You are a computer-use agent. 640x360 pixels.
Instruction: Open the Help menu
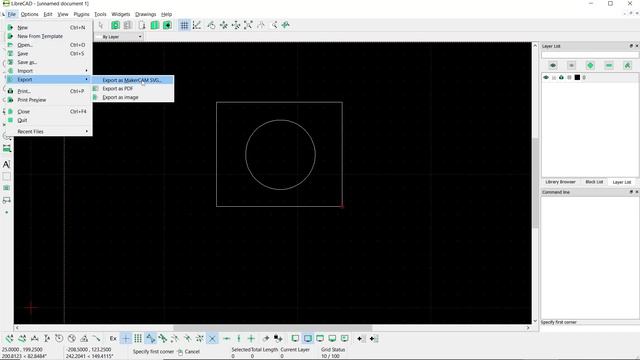167,14
